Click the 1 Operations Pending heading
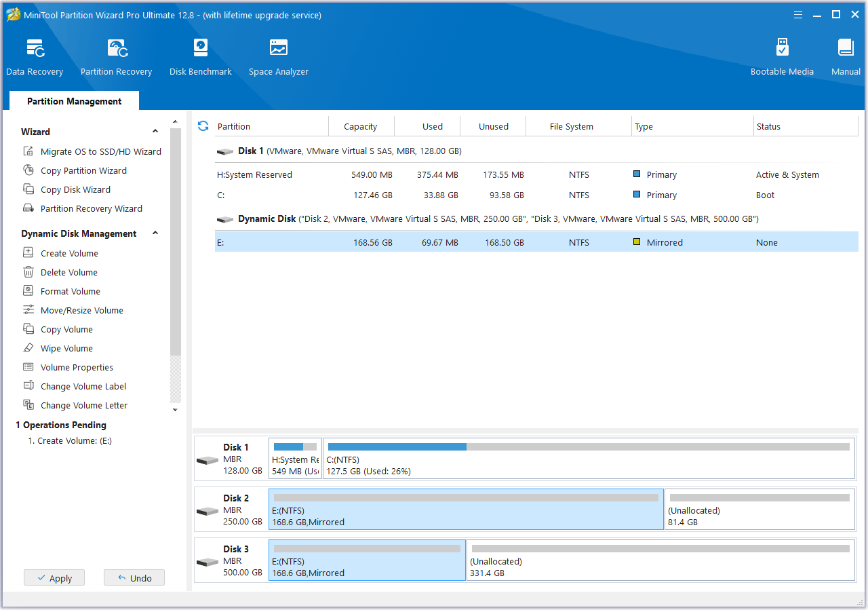The width and height of the screenshot is (868, 610). (61, 425)
